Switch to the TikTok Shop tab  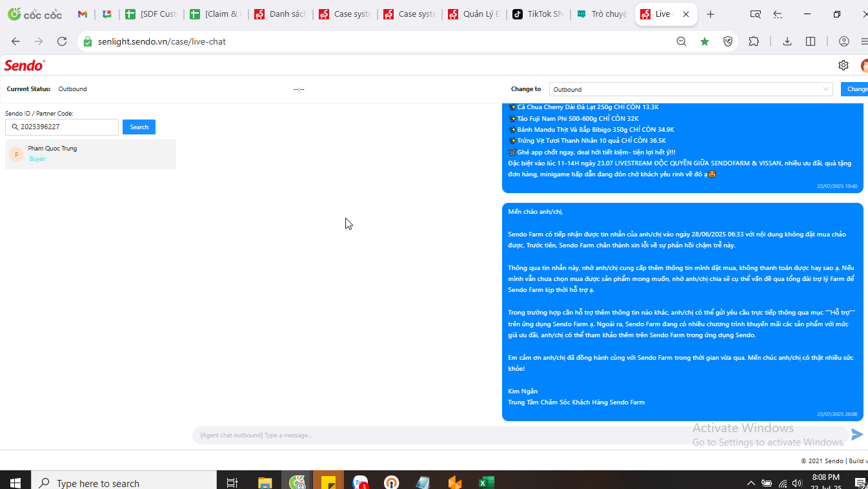[x=538, y=14]
